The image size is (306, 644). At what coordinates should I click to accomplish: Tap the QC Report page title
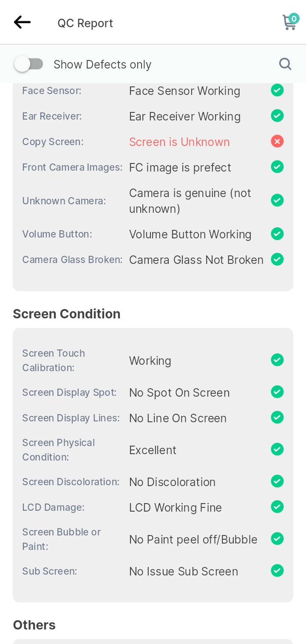tap(85, 23)
